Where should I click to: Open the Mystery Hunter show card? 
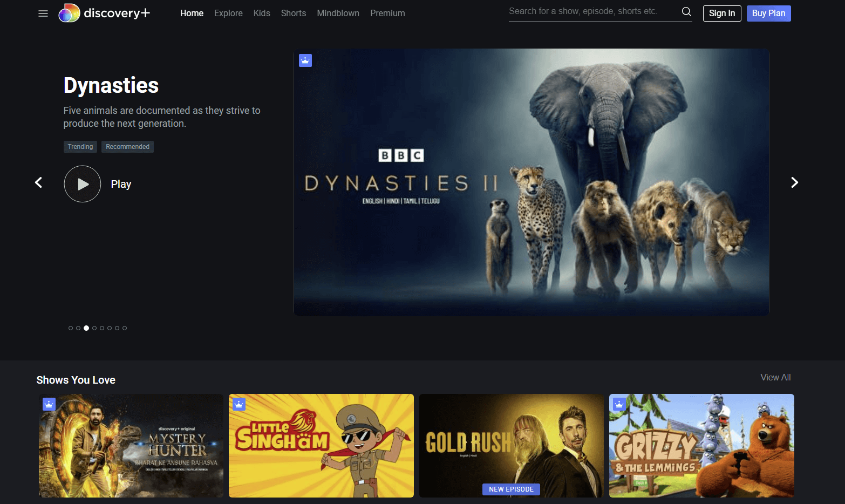pyautogui.click(x=131, y=446)
